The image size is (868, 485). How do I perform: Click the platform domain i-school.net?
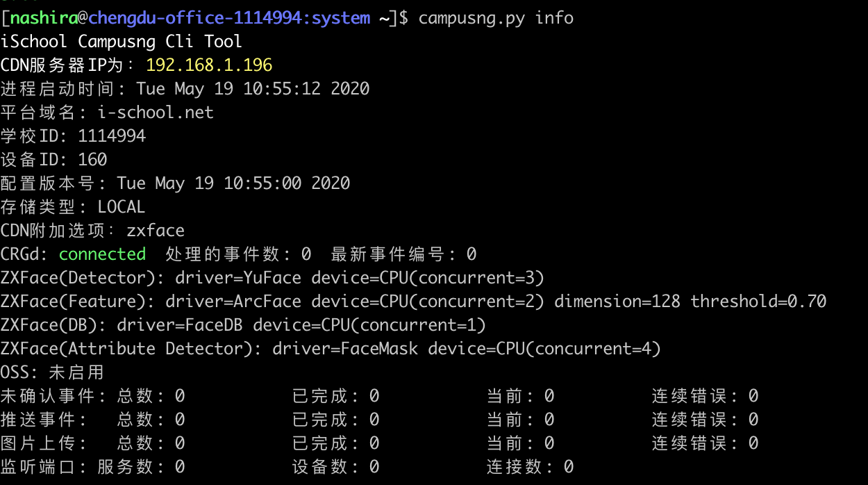pyautogui.click(x=156, y=113)
